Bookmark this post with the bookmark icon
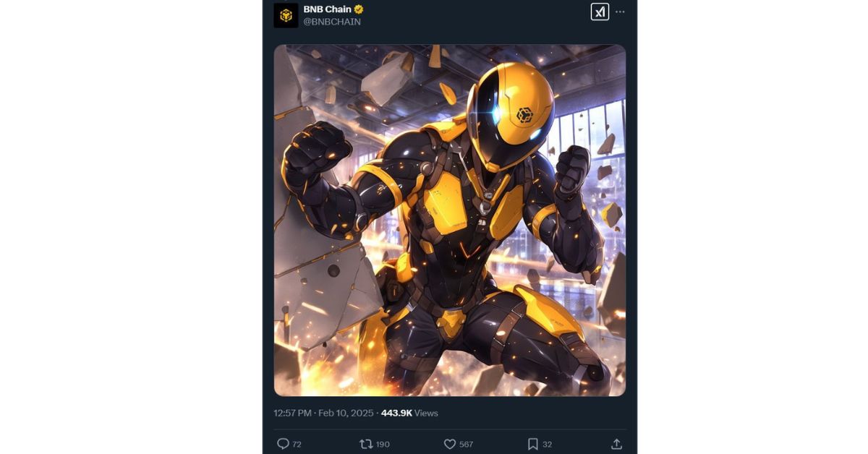 coord(532,444)
